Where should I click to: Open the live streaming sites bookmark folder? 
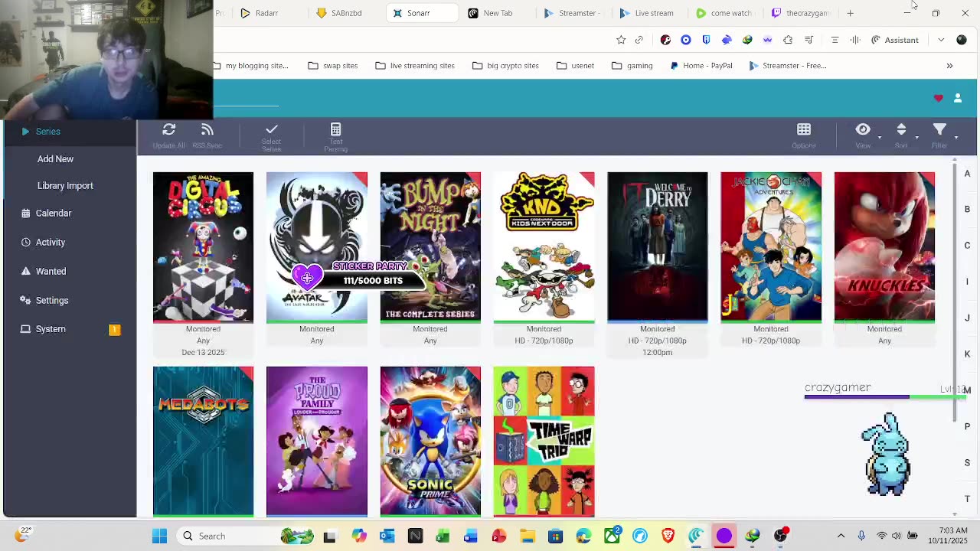(x=414, y=66)
